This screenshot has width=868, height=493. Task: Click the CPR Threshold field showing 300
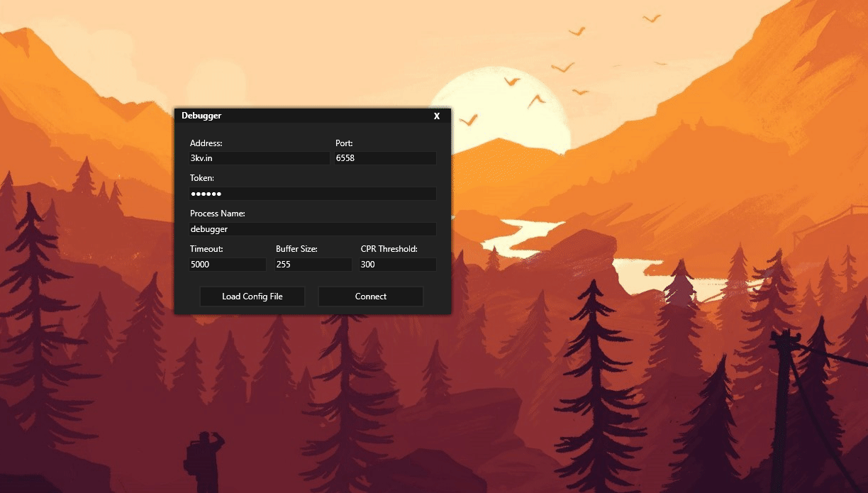pyautogui.click(x=398, y=265)
